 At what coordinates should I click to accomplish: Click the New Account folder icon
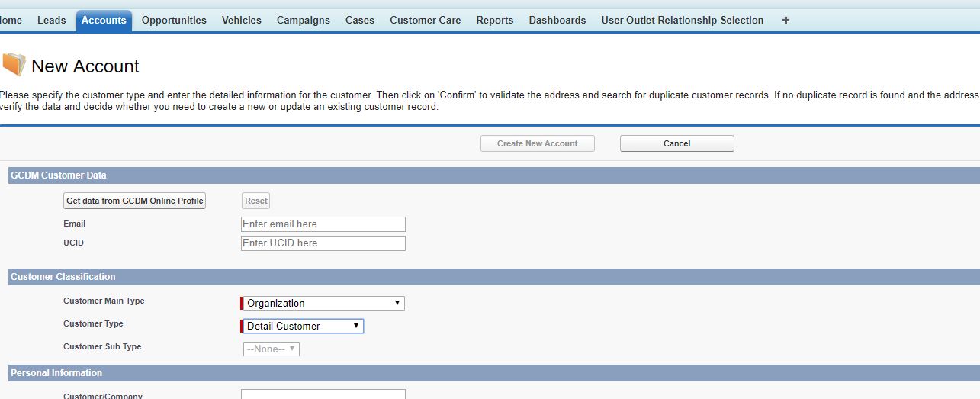13,66
